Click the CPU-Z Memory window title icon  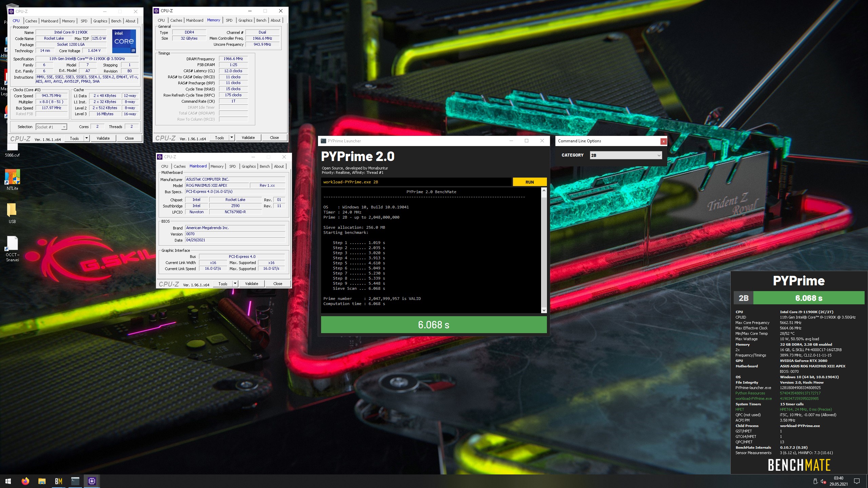[156, 11]
